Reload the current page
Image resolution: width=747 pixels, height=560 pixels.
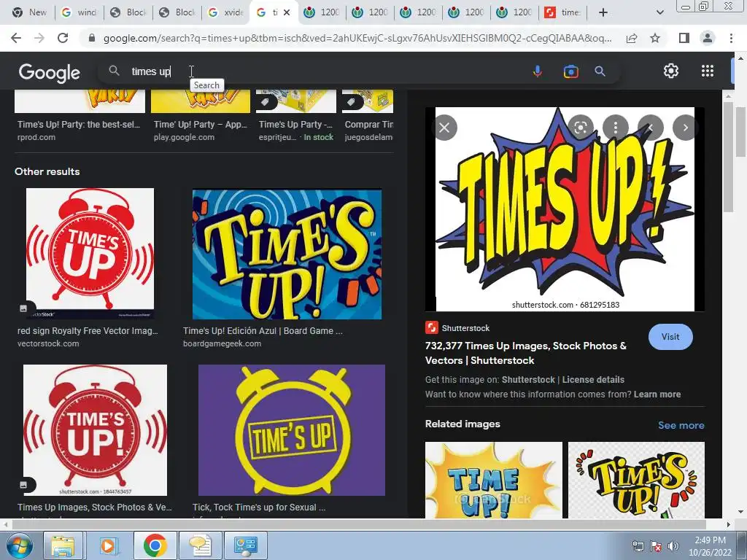pos(63,38)
